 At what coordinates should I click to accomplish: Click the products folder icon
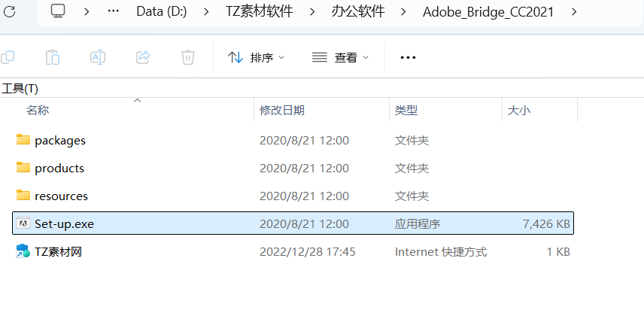tap(23, 168)
